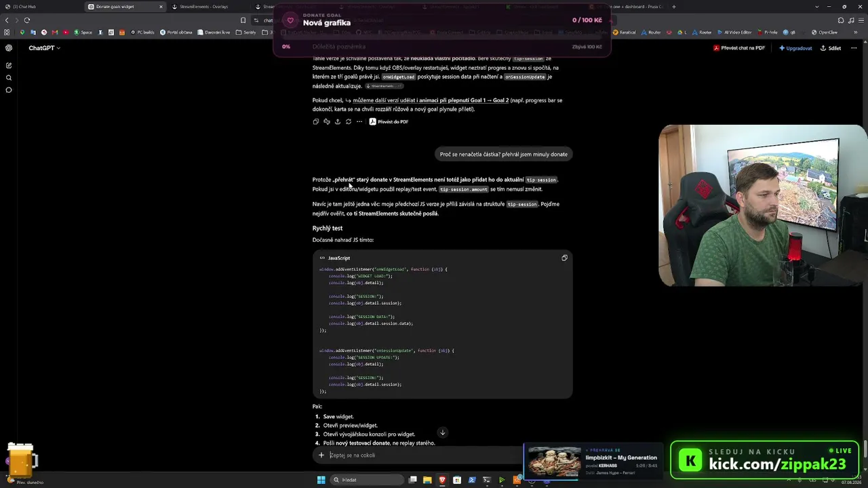Click the Upgradovat button
Viewport: 868px width, 488px height.
tap(795, 48)
